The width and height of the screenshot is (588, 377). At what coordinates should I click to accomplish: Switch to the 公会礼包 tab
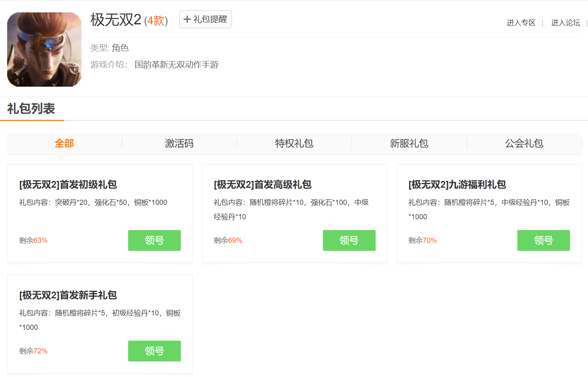pyautogui.click(x=524, y=143)
